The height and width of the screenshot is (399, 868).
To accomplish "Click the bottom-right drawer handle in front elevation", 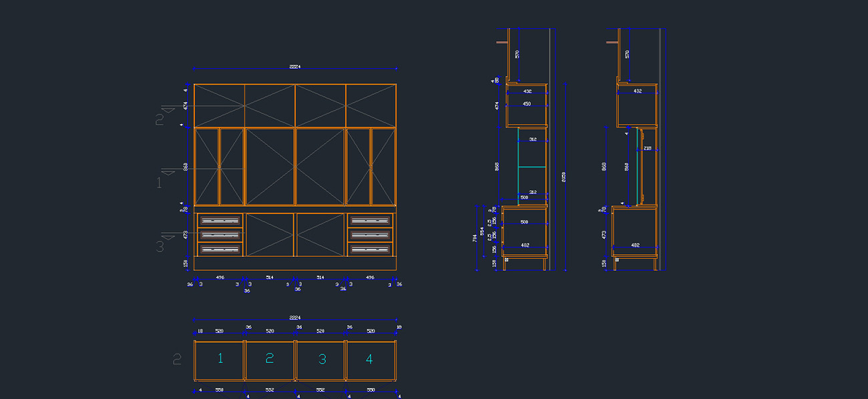I will pyautogui.click(x=370, y=249).
